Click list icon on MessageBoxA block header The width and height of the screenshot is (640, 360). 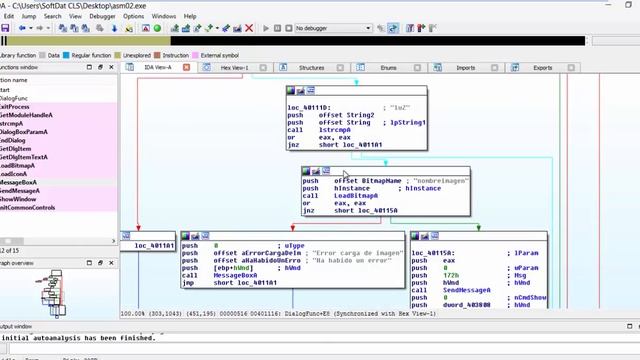pyautogui.click(x=205, y=236)
